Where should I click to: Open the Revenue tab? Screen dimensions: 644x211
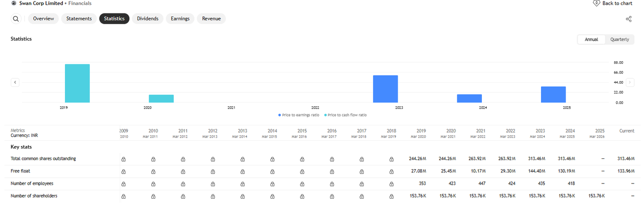click(211, 19)
